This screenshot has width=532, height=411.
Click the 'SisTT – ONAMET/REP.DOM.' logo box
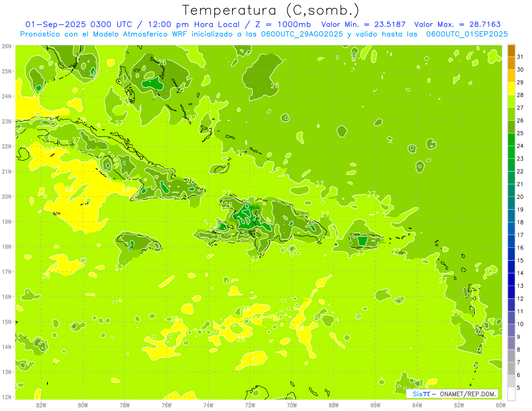[452, 394]
